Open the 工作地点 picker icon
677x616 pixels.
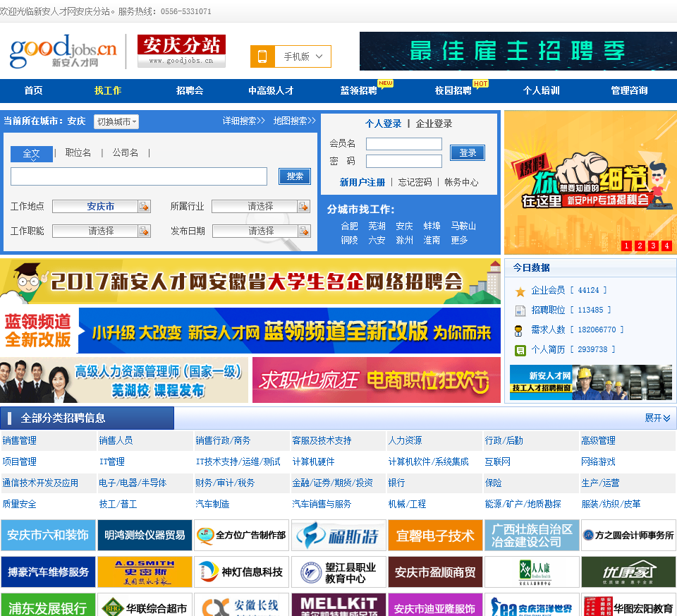tap(144, 207)
